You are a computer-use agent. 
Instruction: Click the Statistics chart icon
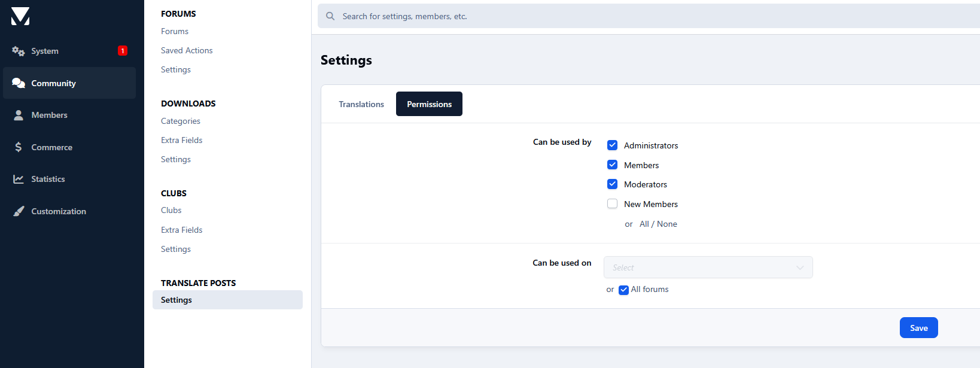point(19,179)
